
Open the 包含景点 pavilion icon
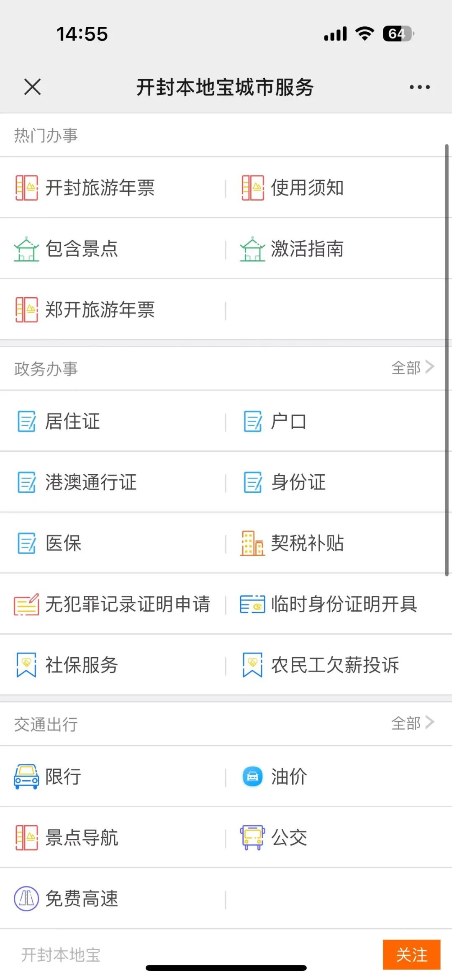click(x=26, y=249)
